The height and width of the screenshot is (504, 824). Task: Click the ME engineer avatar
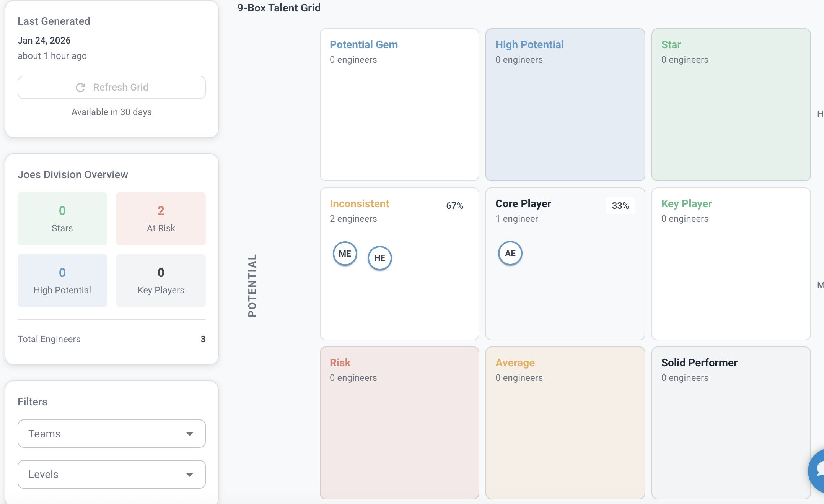[345, 254]
